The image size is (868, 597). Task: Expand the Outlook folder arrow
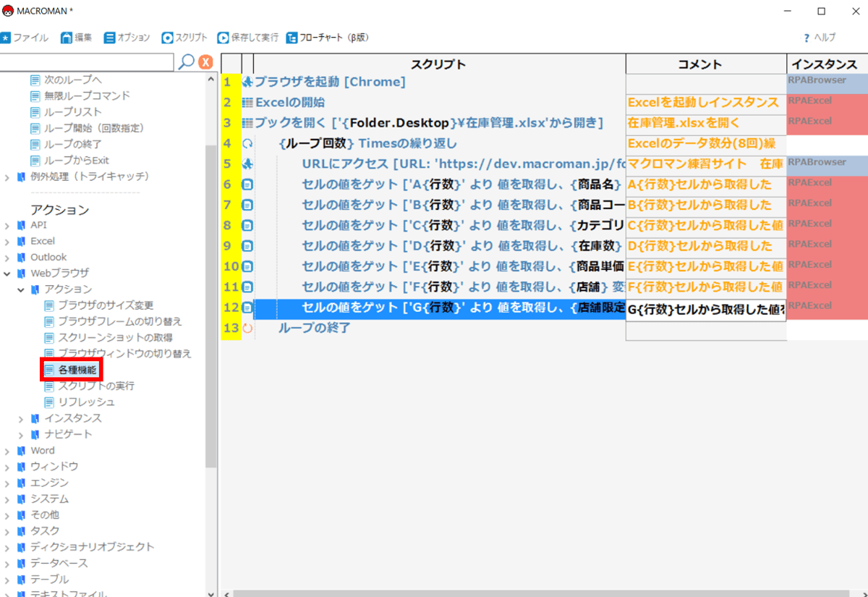pyautogui.click(x=7, y=257)
